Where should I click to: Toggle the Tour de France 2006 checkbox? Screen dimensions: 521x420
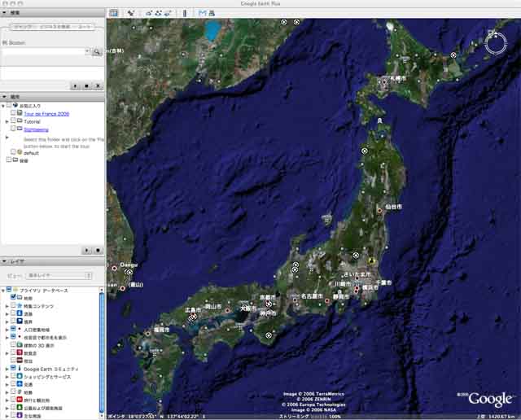[13, 113]
